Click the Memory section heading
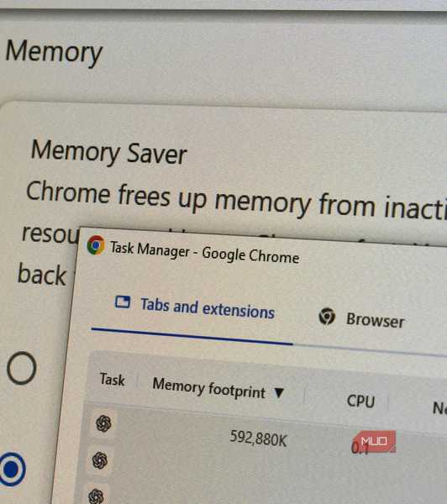447x504 pixels. coord(54,52)
